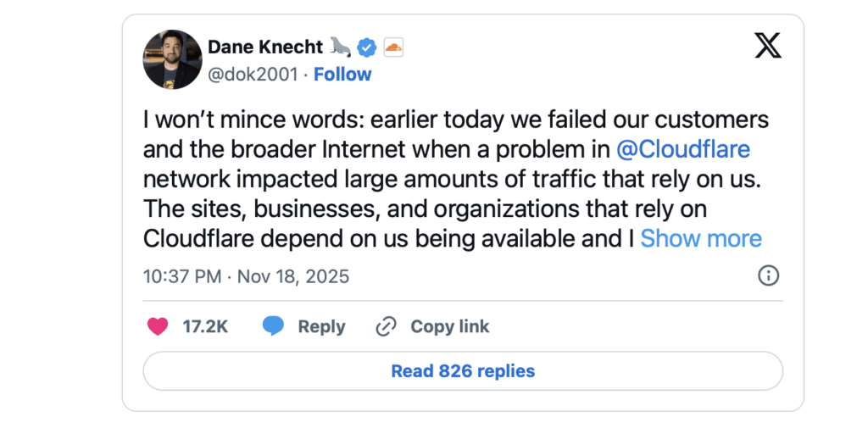Click the Reply text label
The image size is (868, 428).
[x=321, y=326]
